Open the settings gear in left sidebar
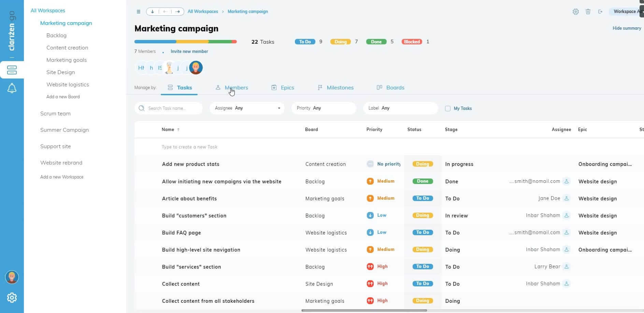 pos(12,298)
